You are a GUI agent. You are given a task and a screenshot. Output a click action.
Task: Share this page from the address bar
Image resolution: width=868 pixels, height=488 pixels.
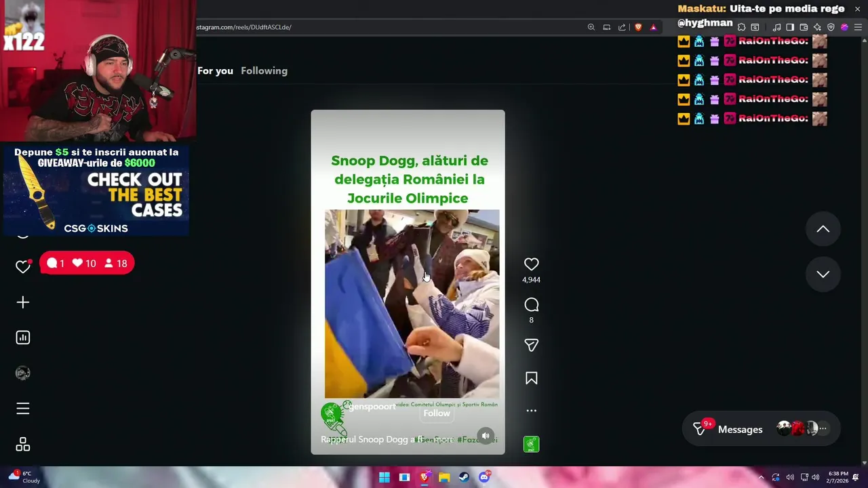click(x=622, y=27)
